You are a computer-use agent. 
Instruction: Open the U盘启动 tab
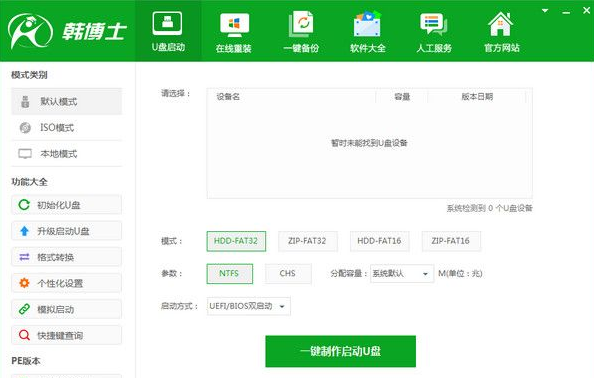(168, 31)
